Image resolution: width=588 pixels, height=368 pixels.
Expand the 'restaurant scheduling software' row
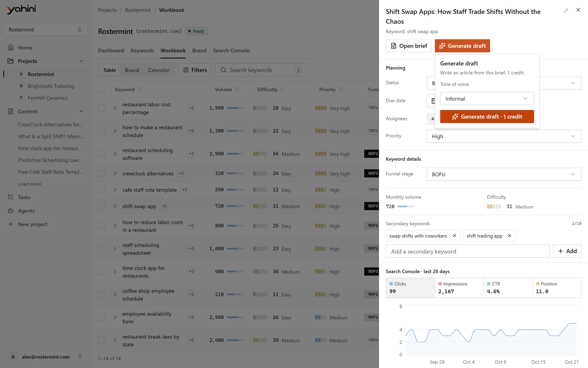tap(115, 154)
